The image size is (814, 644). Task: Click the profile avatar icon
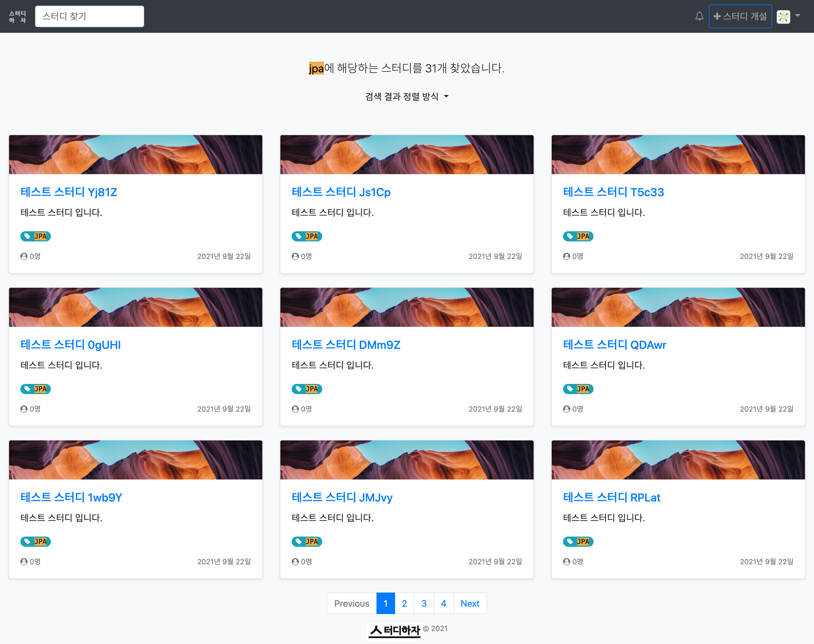coord(783,17)
